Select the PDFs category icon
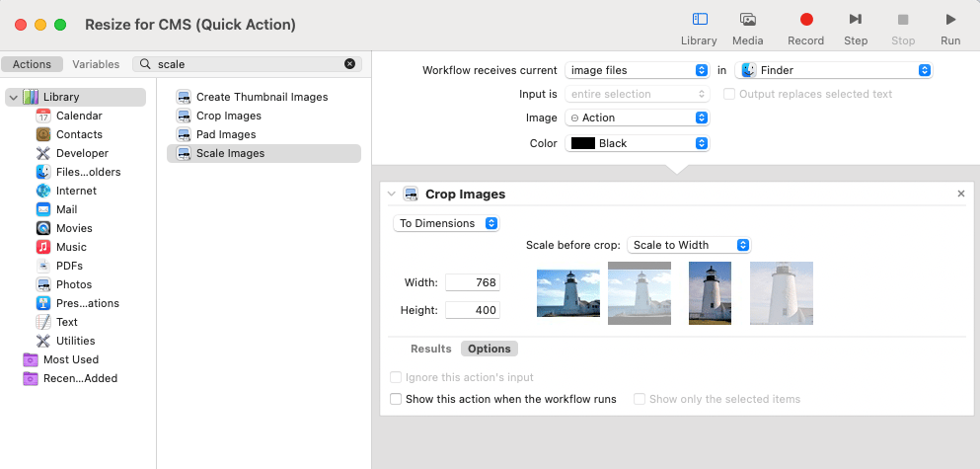This screenshot has height=469, width=980. pyautogui.click(x=43, y=266)
